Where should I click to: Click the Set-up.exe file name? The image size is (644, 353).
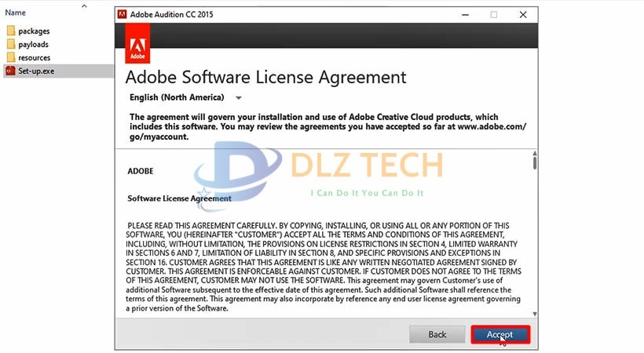(x=36, y=71)
